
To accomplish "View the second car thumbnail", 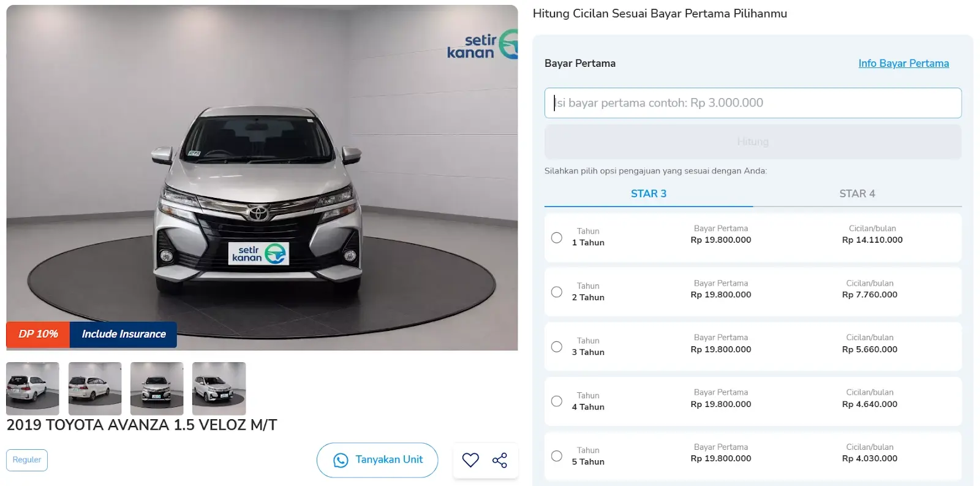I will point(95,389).
